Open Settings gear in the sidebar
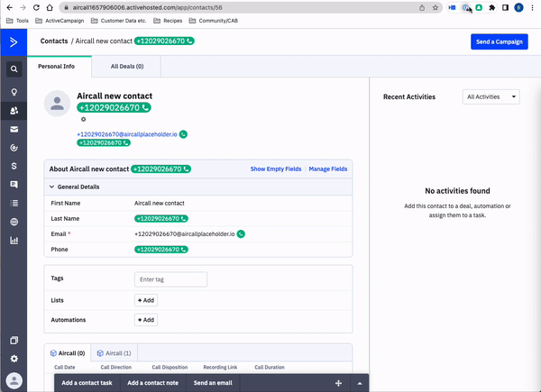The height and width of the screenshot is (392, 541). point(14,359)
